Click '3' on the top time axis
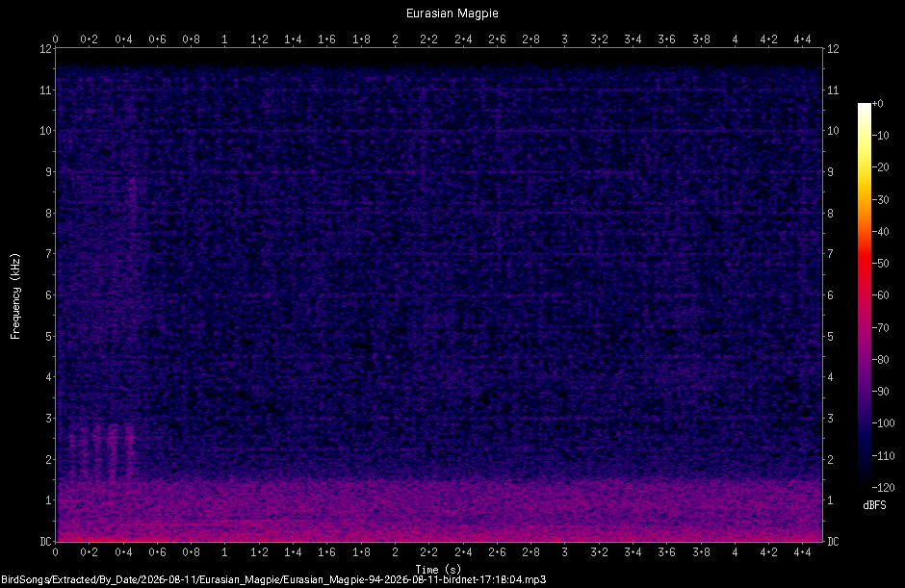 564,39
